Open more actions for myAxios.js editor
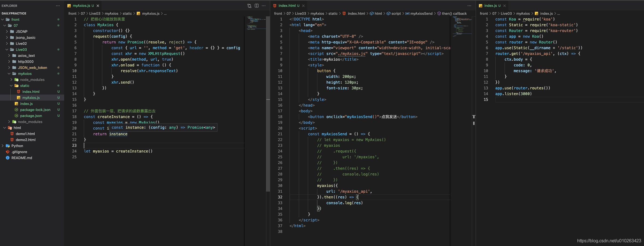644x246 pixels. click(x=264, y=6)
